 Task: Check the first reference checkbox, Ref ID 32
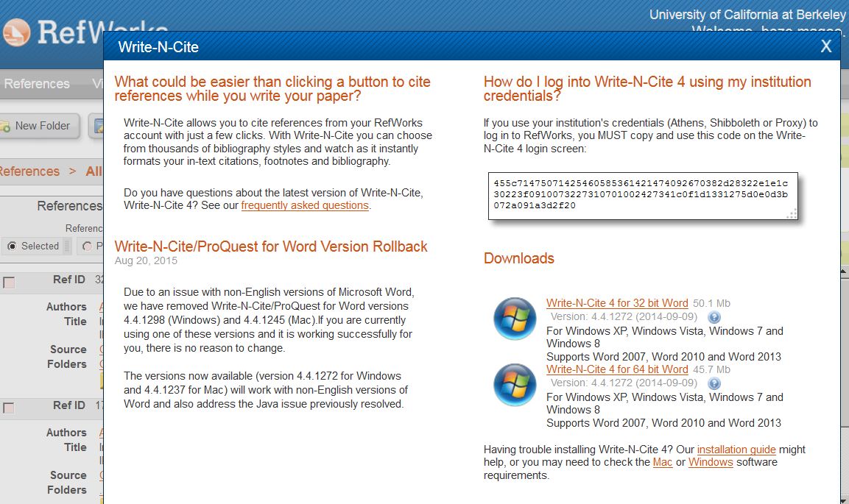9,283
